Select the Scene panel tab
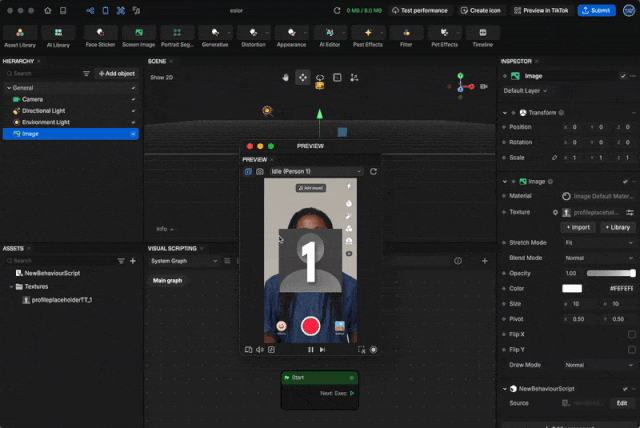640x428 pixels. [x=157, y=61]
